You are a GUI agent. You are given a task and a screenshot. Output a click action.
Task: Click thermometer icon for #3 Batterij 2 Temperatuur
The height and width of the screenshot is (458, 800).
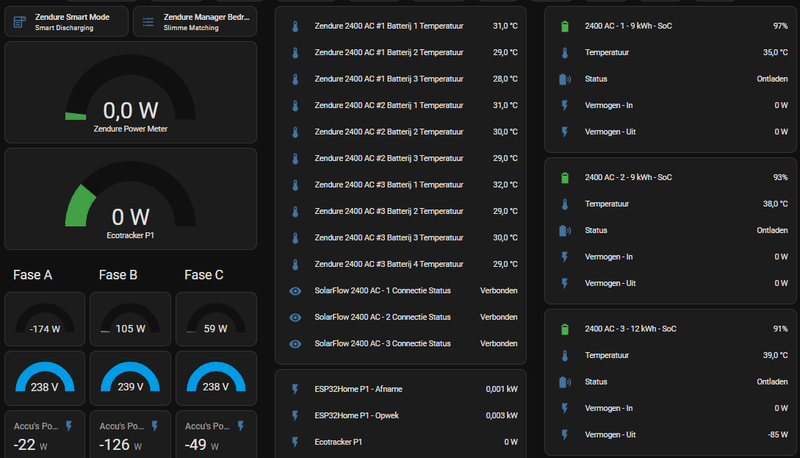point(295,212)
